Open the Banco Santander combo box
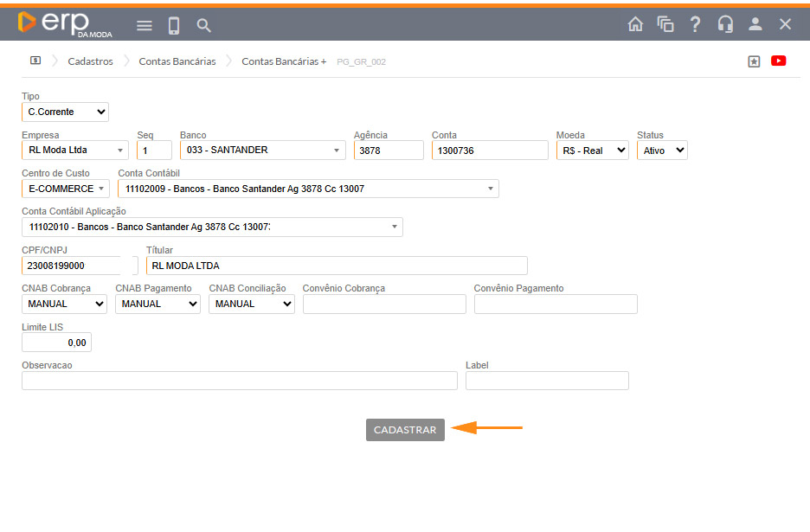This screenshot has width=810, height=532. click(262, 151)
